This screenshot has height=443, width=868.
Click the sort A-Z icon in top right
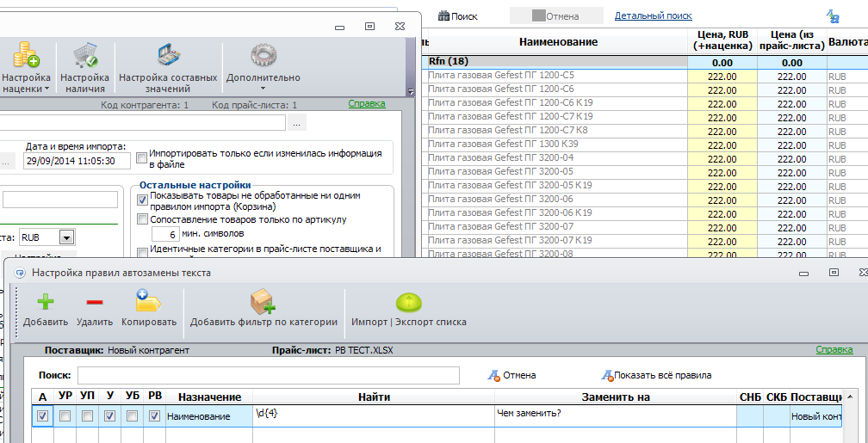pos(834,16)
